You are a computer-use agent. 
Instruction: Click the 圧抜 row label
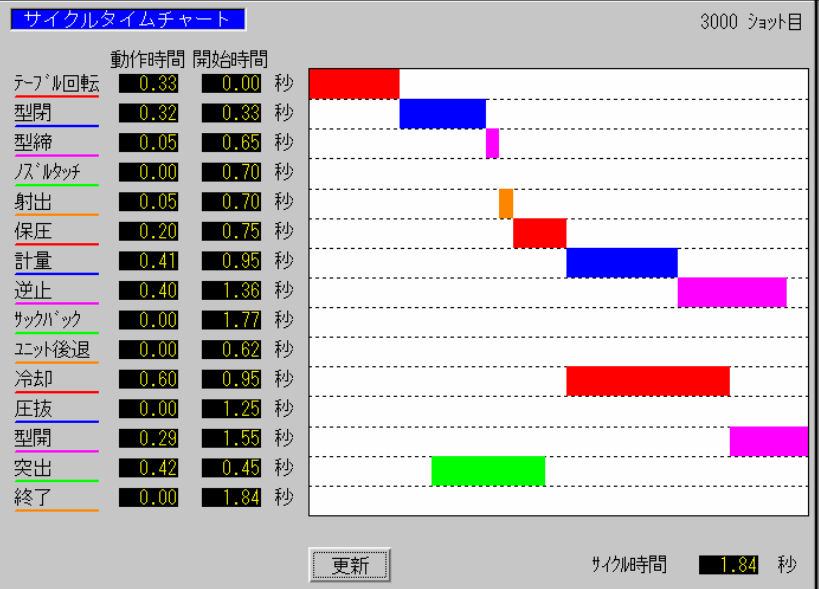pyautogui.click(x=33, y=408)
